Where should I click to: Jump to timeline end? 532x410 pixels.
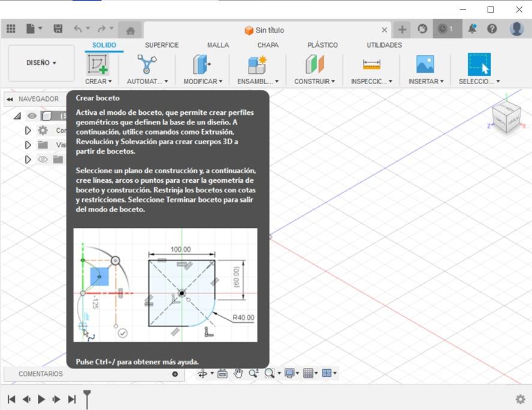[71, 399]
